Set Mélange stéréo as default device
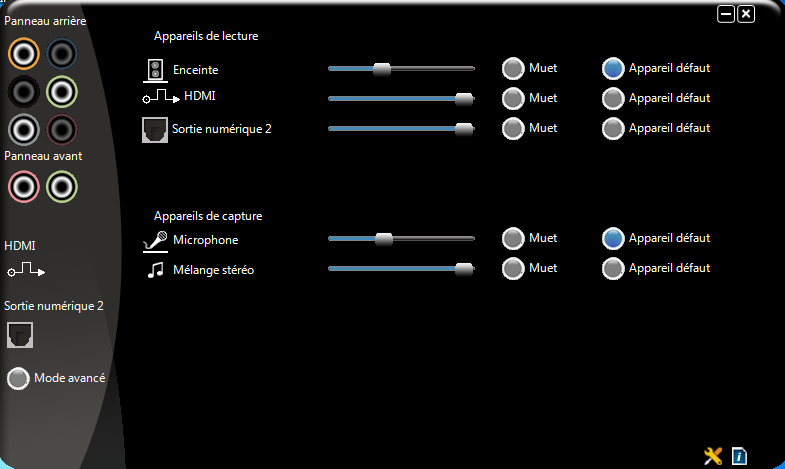This screenshot has height=469, width=785. [x=613, y=269]
